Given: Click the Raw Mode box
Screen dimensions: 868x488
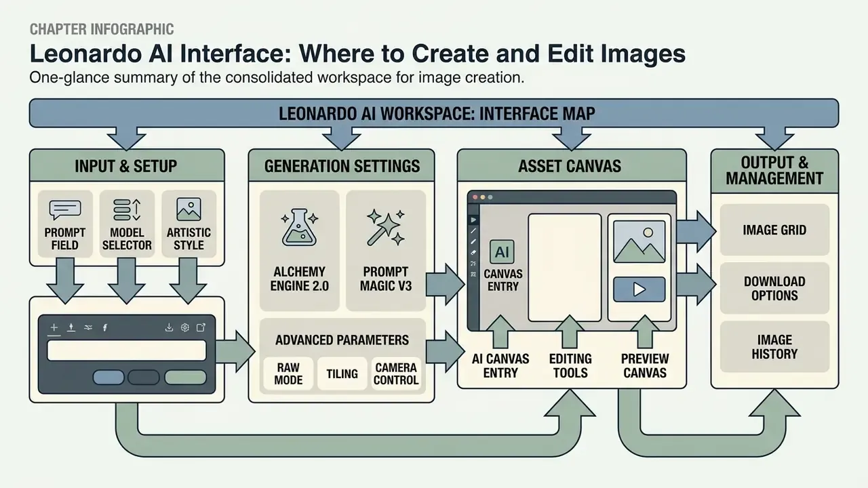Looking at the screenshot, I should (x=288, y=373).
